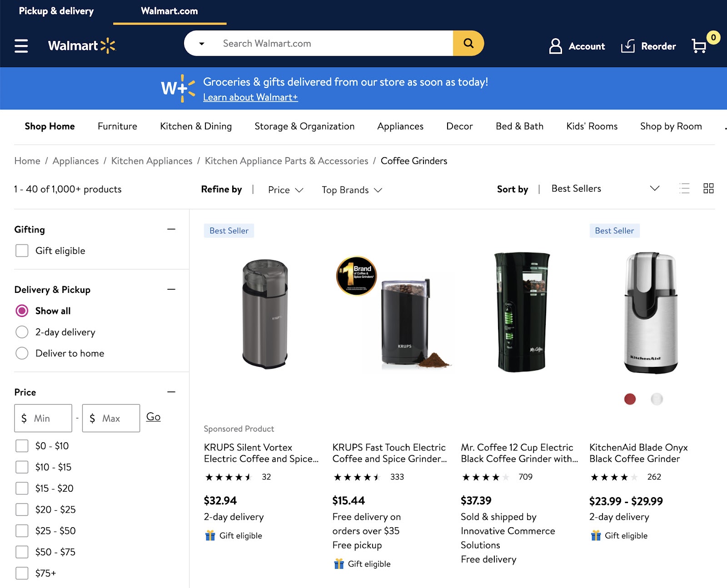The image size is (727, 588).
Task: Go to Home in the breadcrumb
Action: [x=27, y=161]
